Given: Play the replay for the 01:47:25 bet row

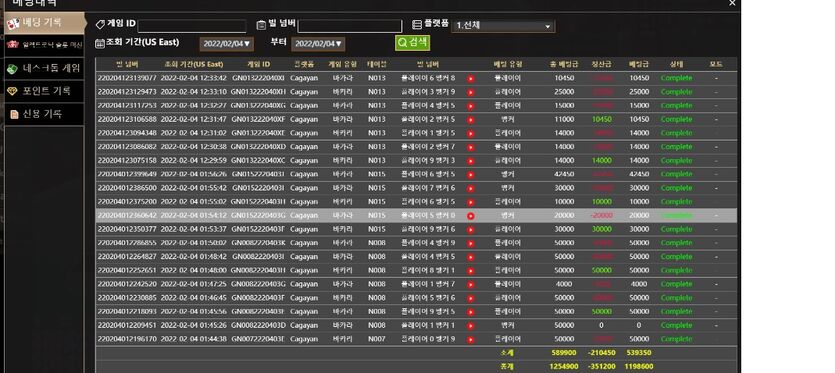Looking at the screenshot, I should tap(471, 285).
